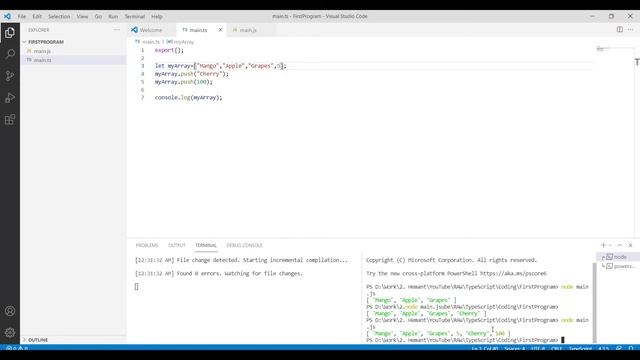Switch to the Welcome tab
640x360 pixels.
pos(151,30)
